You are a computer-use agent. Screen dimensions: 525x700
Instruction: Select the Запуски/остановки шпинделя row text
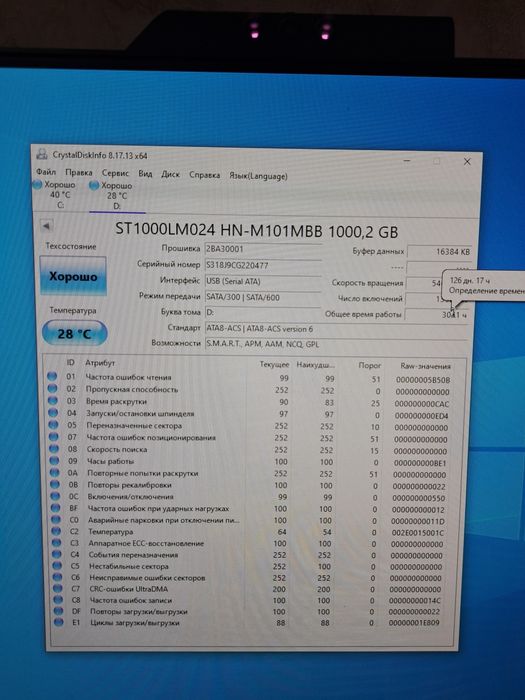pyautogui.click(x=140, y=413)
